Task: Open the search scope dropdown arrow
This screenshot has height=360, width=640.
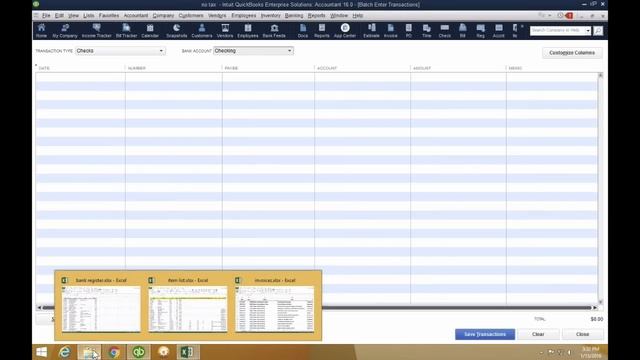Action: click(588, 31)
